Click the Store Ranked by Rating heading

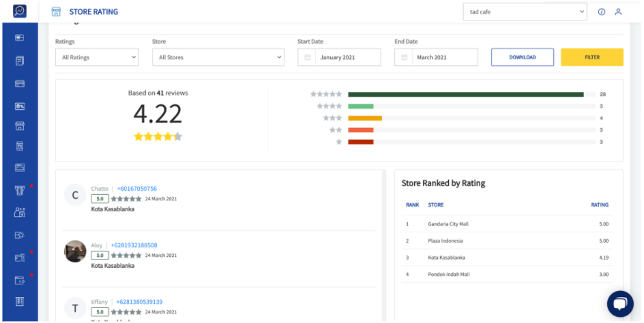click(443, 183)
